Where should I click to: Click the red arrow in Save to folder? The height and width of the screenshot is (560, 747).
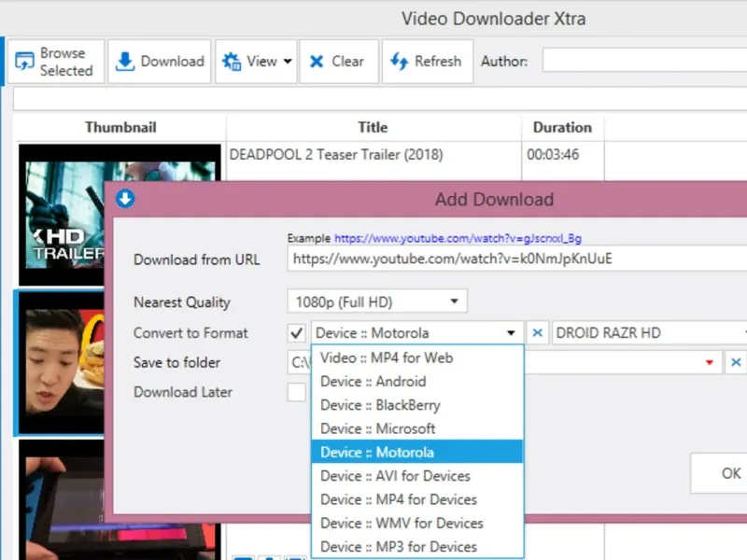(x=710, y=362)
